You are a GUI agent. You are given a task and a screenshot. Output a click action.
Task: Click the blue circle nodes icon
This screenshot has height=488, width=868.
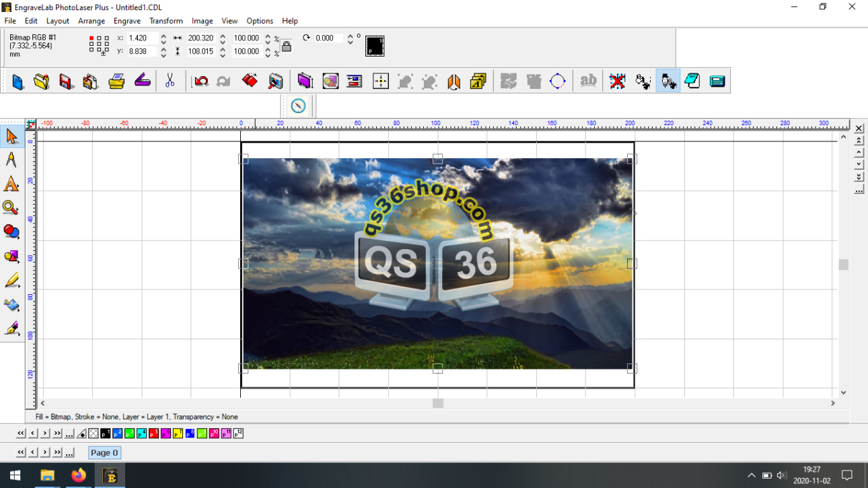[x=558, y=81]
